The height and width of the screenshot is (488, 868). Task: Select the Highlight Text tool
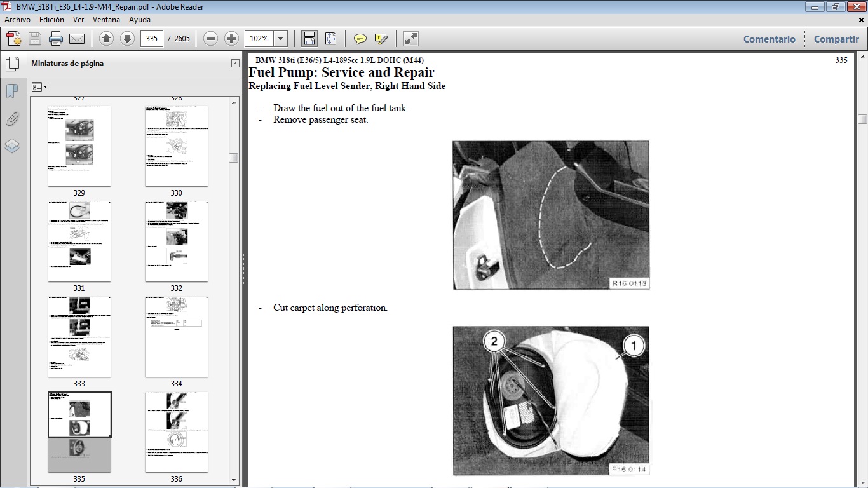[380, 38]
